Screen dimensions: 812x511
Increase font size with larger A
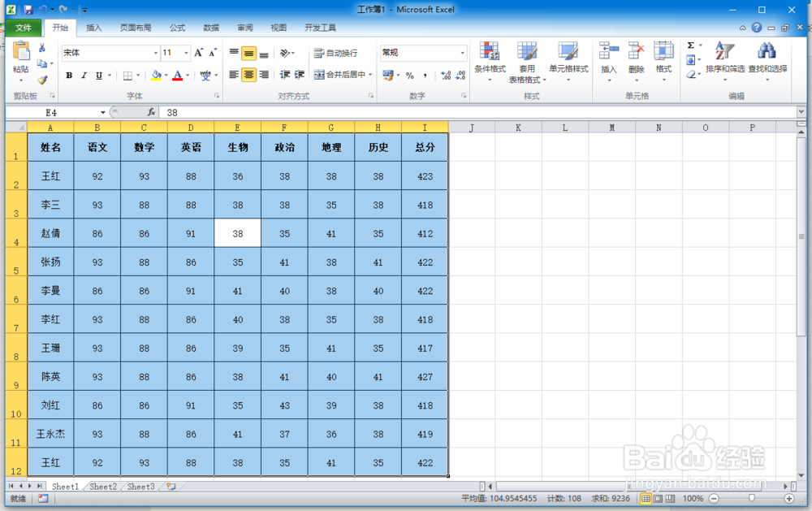click(x=199, y=52)
